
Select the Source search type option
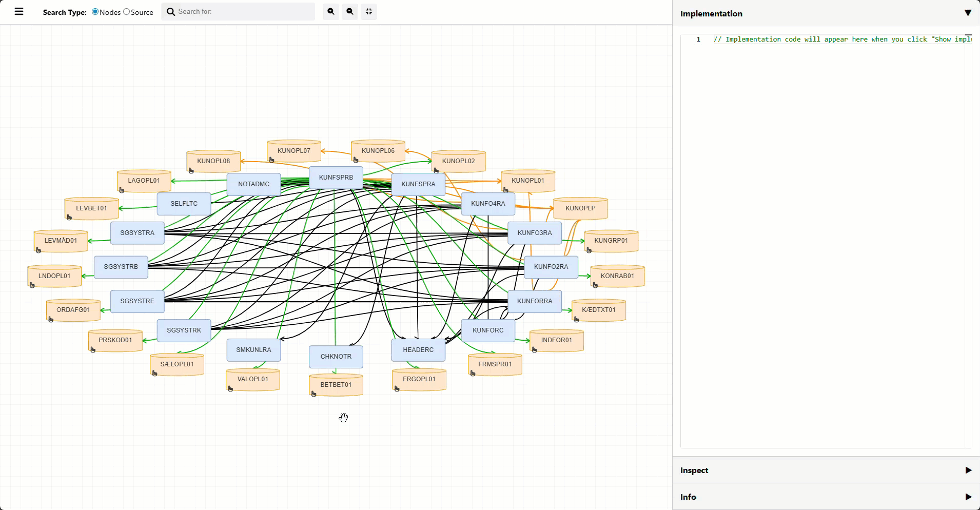126,11
